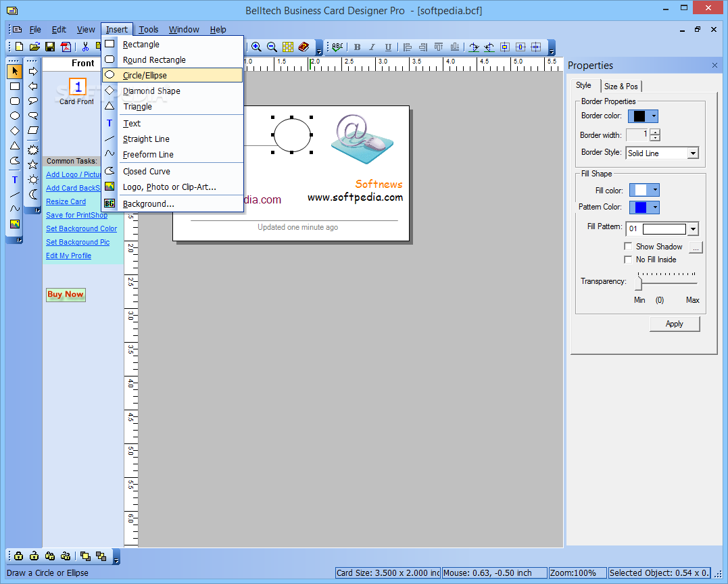Click the black Border color swatch
Screen dimensions: 728x584
639,116
